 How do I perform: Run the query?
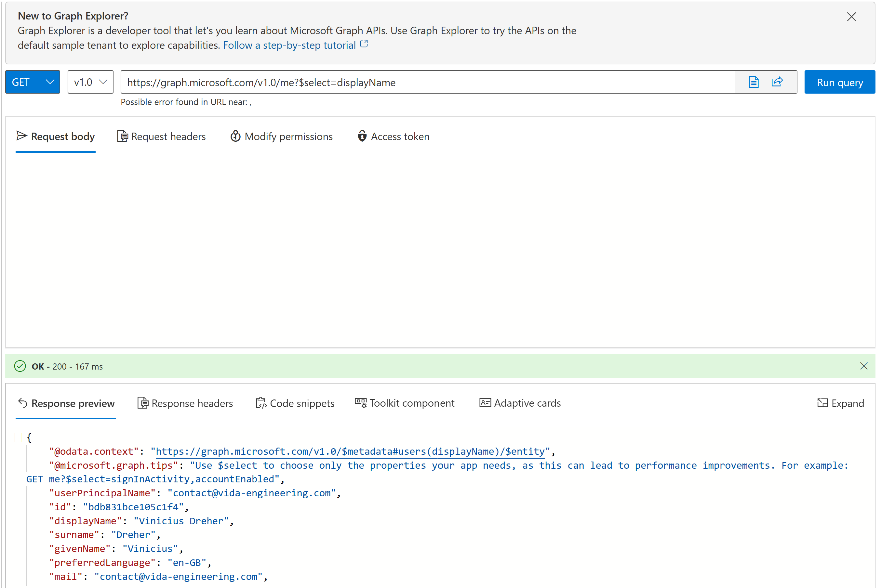(839, 82)
